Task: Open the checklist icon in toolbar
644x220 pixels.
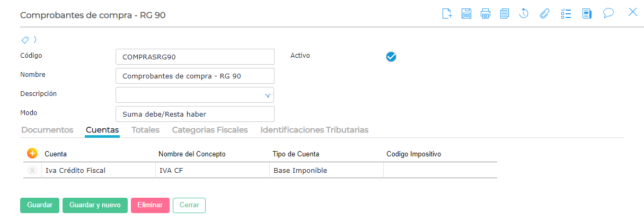Action: 566,14
